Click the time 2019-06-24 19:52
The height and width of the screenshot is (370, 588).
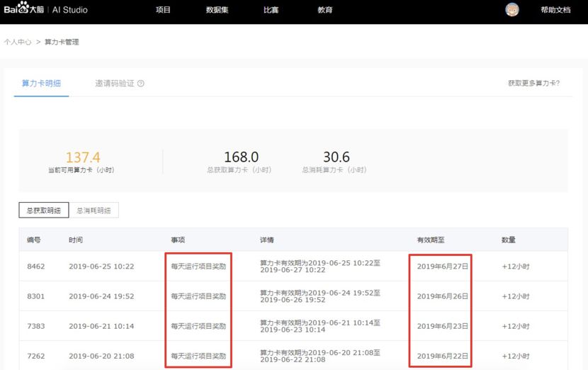point(101,296)
